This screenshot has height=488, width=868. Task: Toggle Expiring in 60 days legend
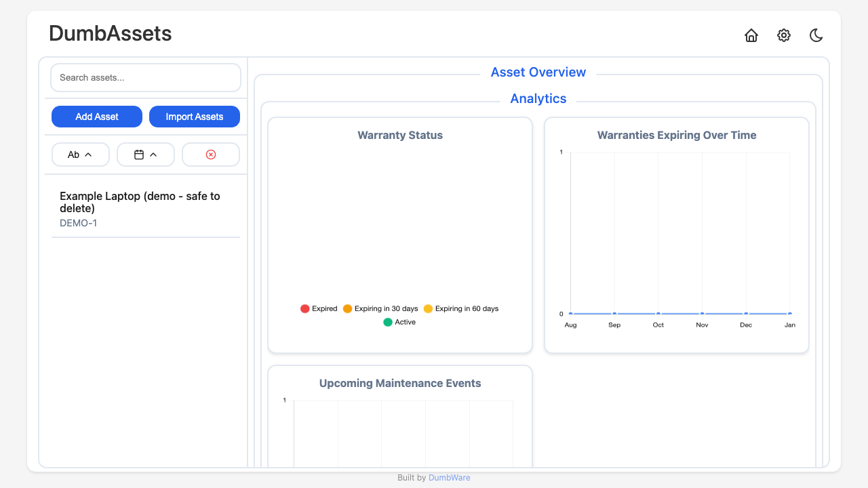tap(461, 308)
